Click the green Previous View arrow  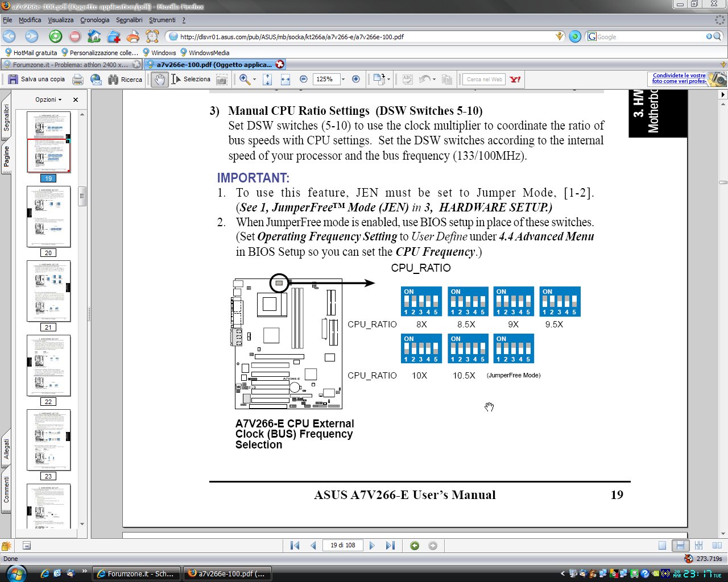pos(415,546)
